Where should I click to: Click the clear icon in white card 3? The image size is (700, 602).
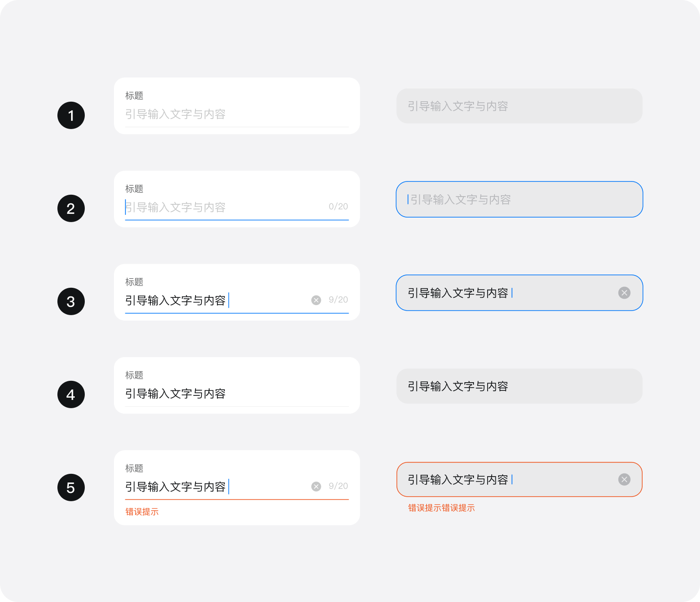316,300
